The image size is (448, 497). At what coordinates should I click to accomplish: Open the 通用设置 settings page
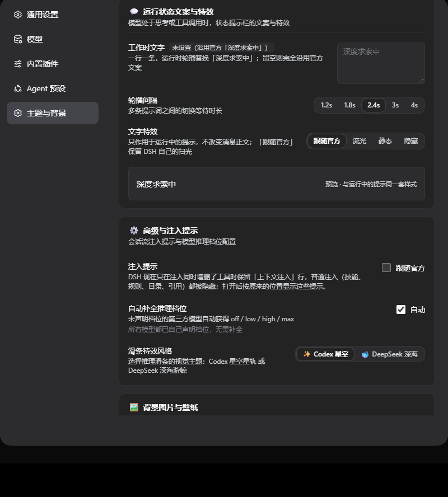tap(53, 15)
